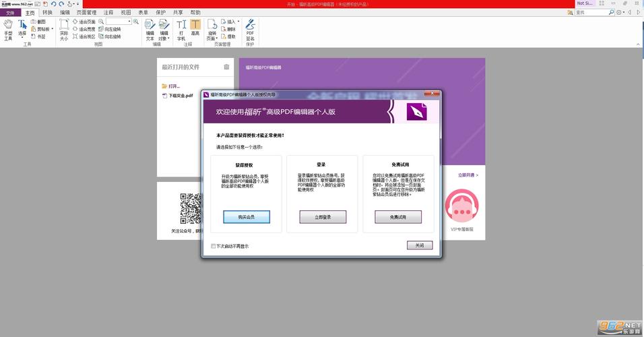Choose Fit Page (适合页面)
The width and height of the screenshot is (644, 337).
(x=84, y=22)
